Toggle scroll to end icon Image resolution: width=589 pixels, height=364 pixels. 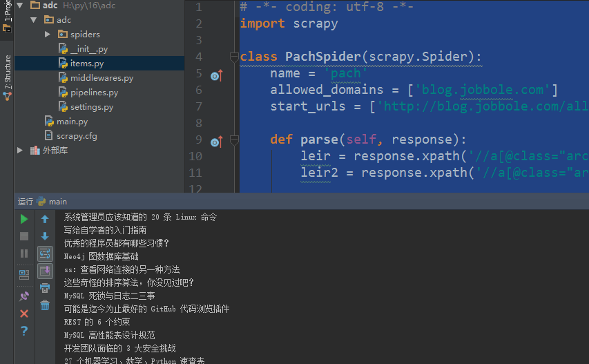pyautogui.click(x=45, y=271)
